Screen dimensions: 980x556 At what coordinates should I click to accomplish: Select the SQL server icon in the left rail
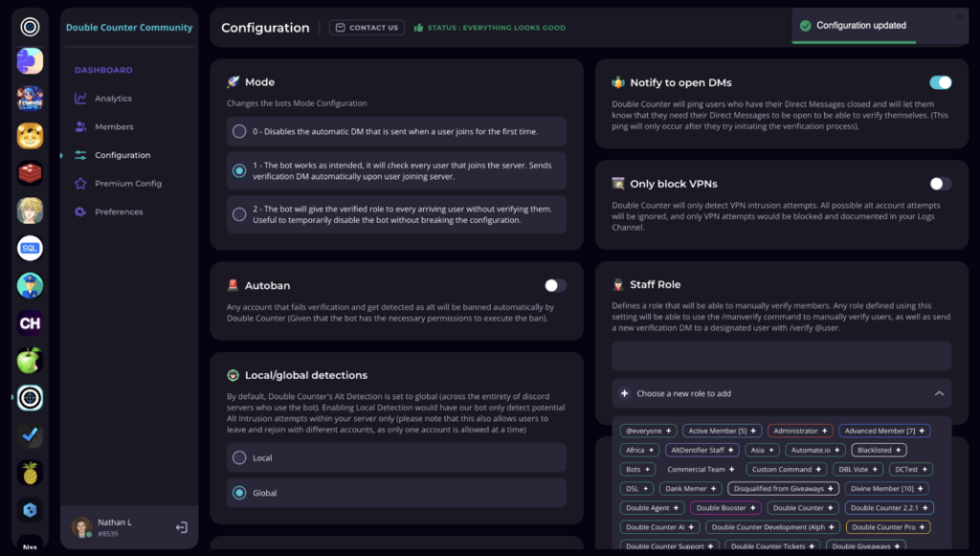click(x=28, y=249)
